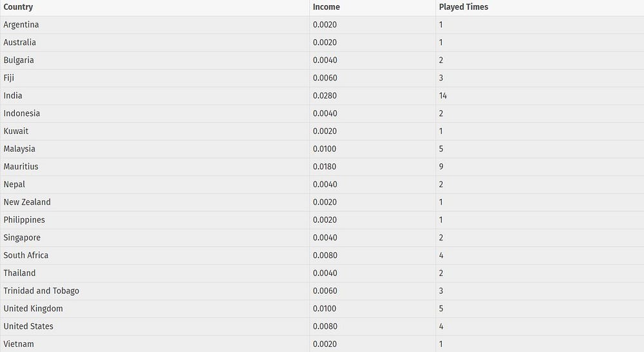The image size is (644, 352).
Task: Click India's income value 0.0280
Action: click(x=325, y=96)
